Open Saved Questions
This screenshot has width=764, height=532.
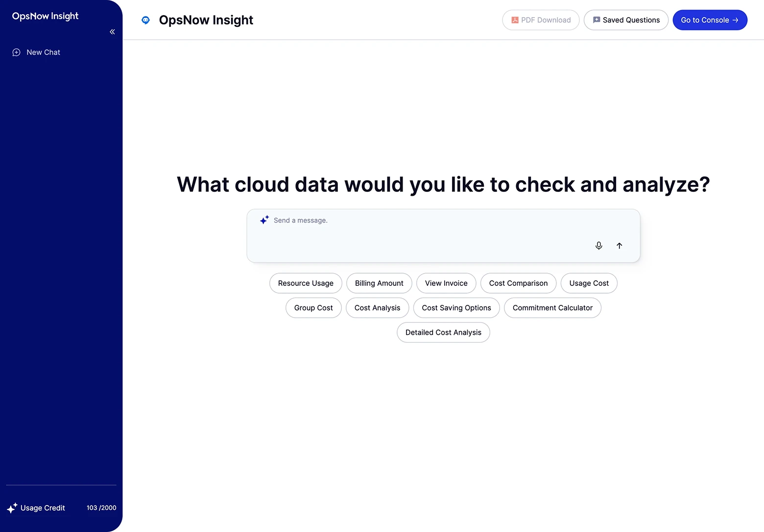[x=626, y=20]
